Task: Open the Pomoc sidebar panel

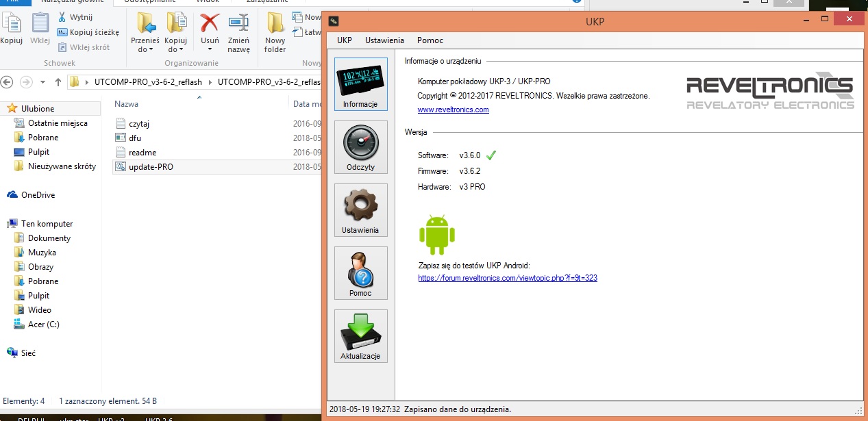Action: click(360, 273)
